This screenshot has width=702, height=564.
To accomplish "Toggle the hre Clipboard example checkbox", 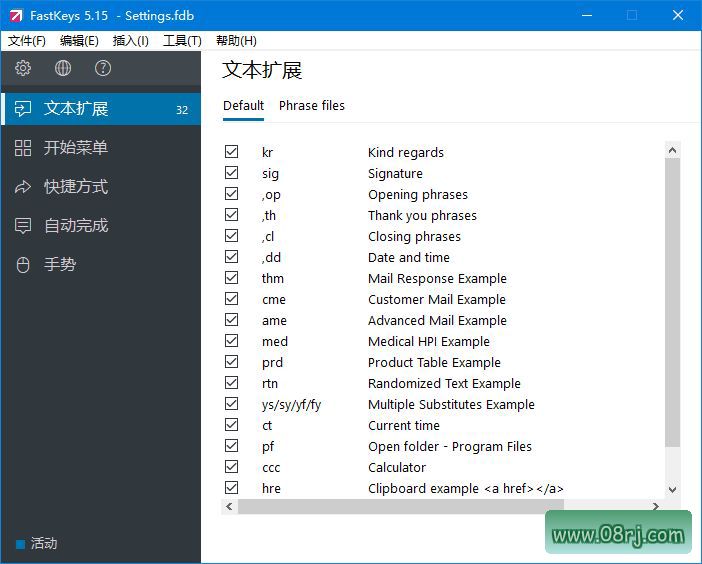I will pos(231,488).
